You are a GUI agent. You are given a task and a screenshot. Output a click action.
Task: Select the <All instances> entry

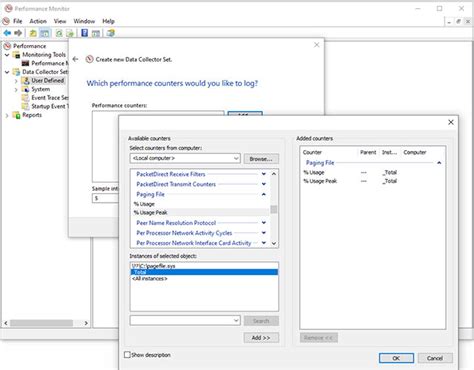click(204, 278)
